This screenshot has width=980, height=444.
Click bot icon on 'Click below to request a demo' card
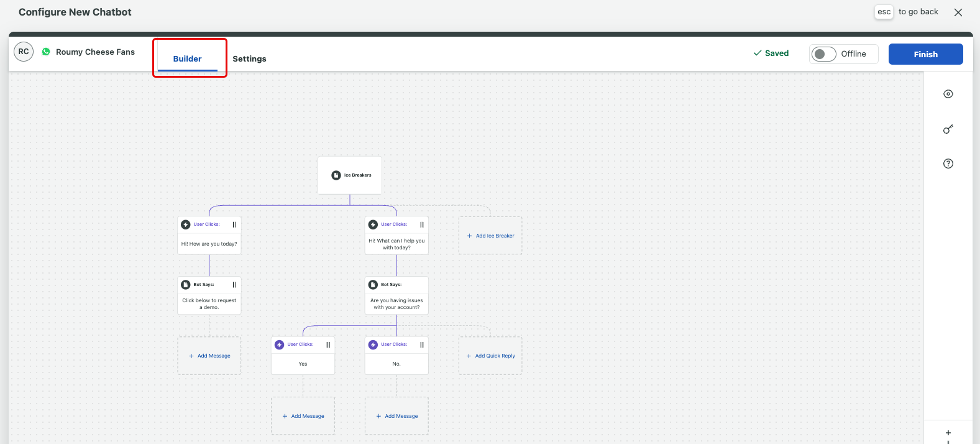[185, 285]
